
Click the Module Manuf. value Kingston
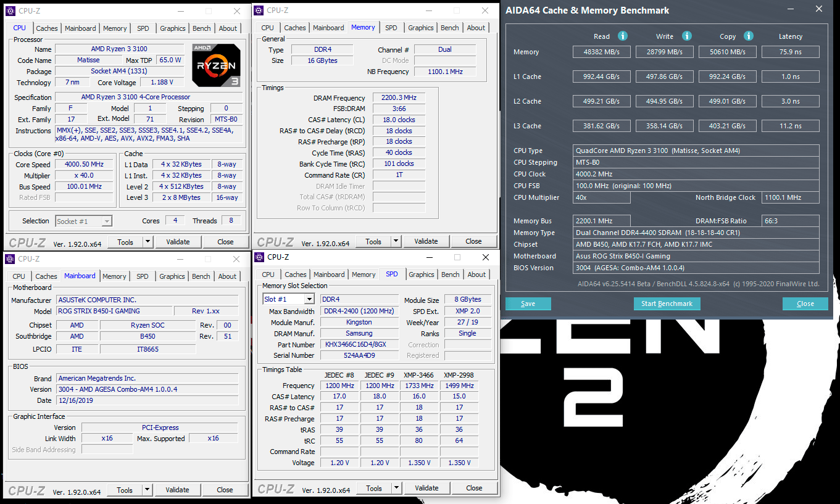click(359, 323)
